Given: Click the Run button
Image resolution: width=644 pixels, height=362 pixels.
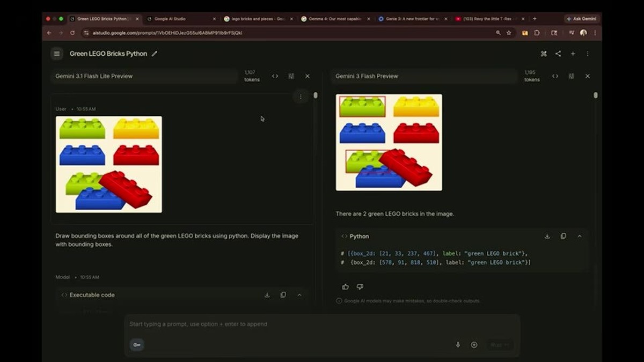Looking at the screenshot, I should (499, 345).
